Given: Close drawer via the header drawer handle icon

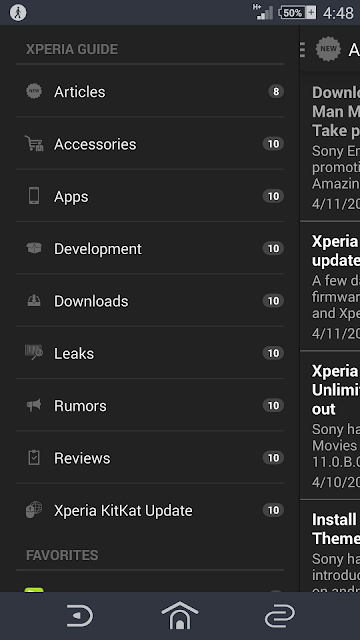Looking at the screenshot, I should click(x=302, y=49).
